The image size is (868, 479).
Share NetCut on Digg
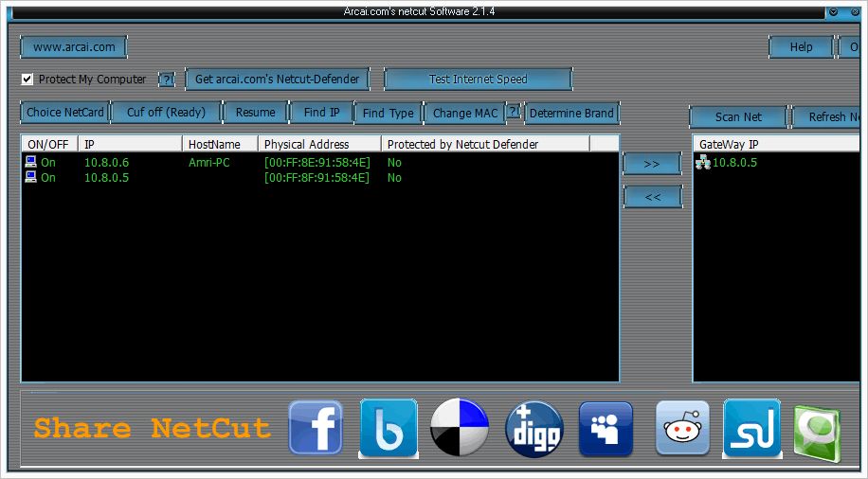click(534, 429)
